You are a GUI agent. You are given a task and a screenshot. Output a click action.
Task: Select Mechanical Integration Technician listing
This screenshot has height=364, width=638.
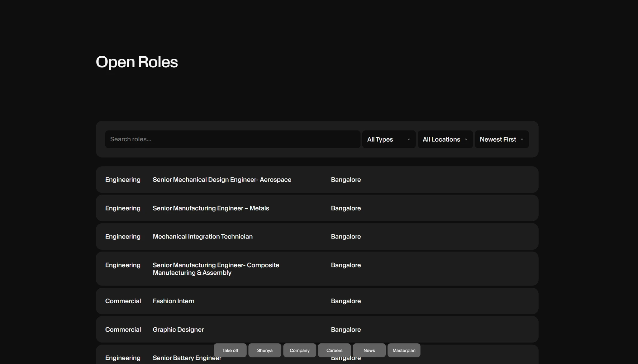(x=202, y=237)
